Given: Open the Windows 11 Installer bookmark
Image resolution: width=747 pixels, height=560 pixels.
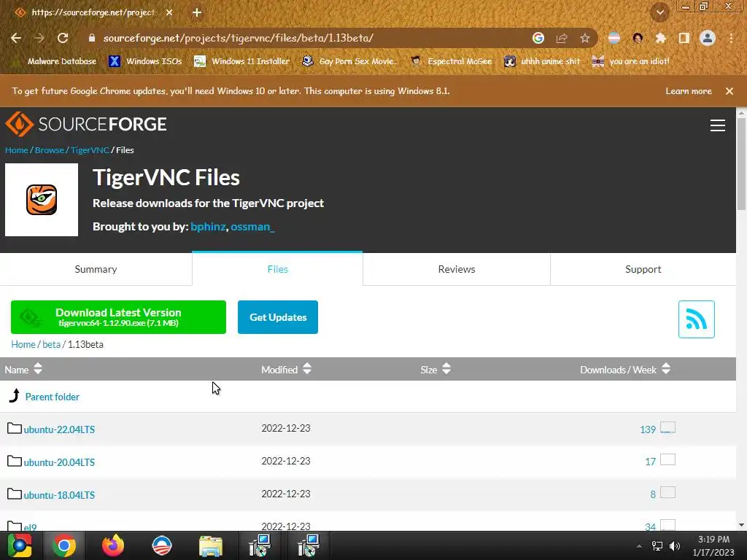Looking at the screenshot, I should [x=242, y=61].
